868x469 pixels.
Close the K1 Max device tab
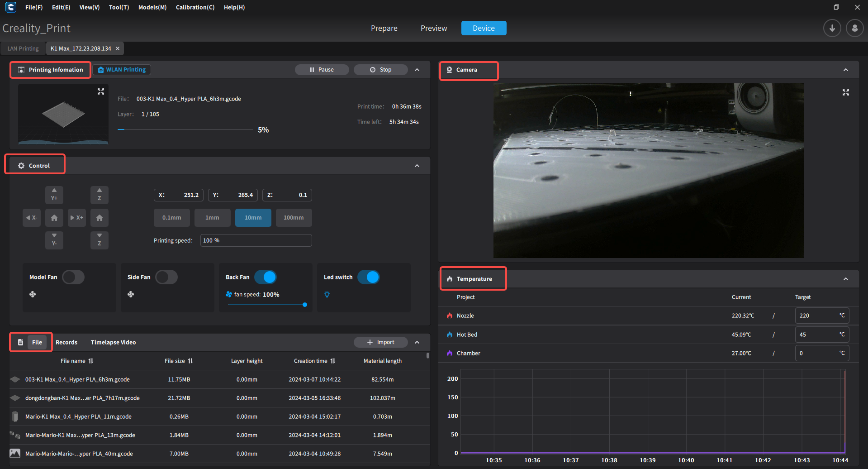pos(118,48)
